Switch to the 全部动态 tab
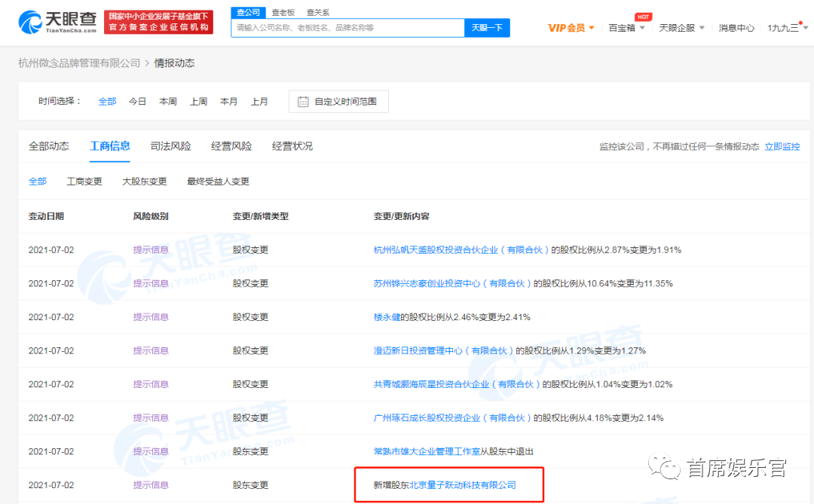The width and height of the screenshot is (814, 504). pos(49,146)
